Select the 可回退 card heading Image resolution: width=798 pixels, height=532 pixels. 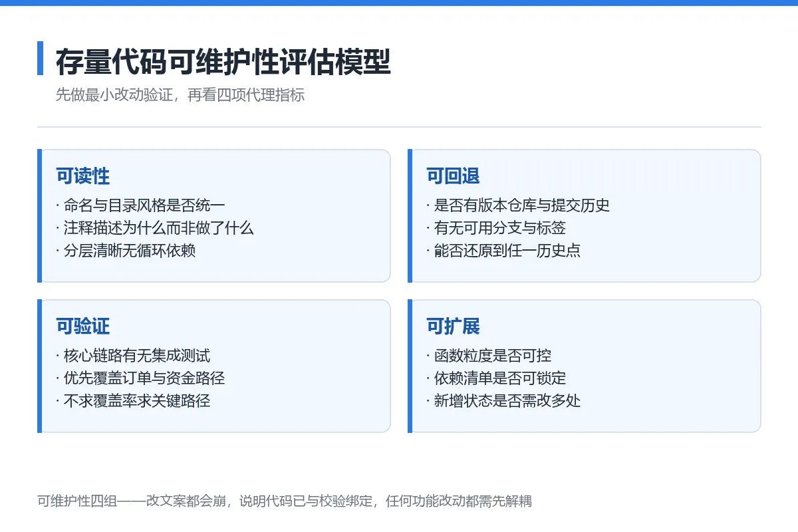pos(453,176)
